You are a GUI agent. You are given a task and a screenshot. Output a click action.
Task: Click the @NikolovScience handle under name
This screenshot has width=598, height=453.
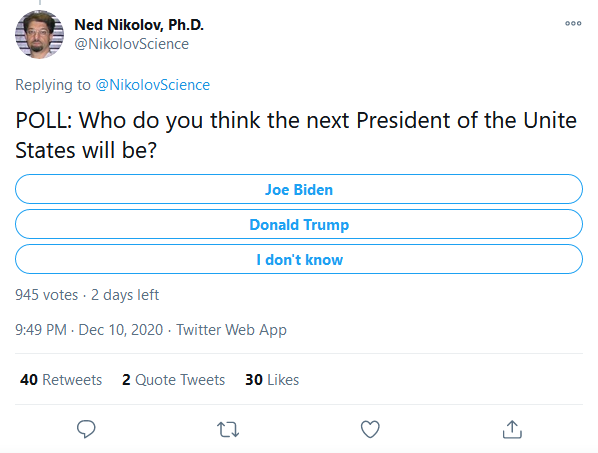click(132, 44)
